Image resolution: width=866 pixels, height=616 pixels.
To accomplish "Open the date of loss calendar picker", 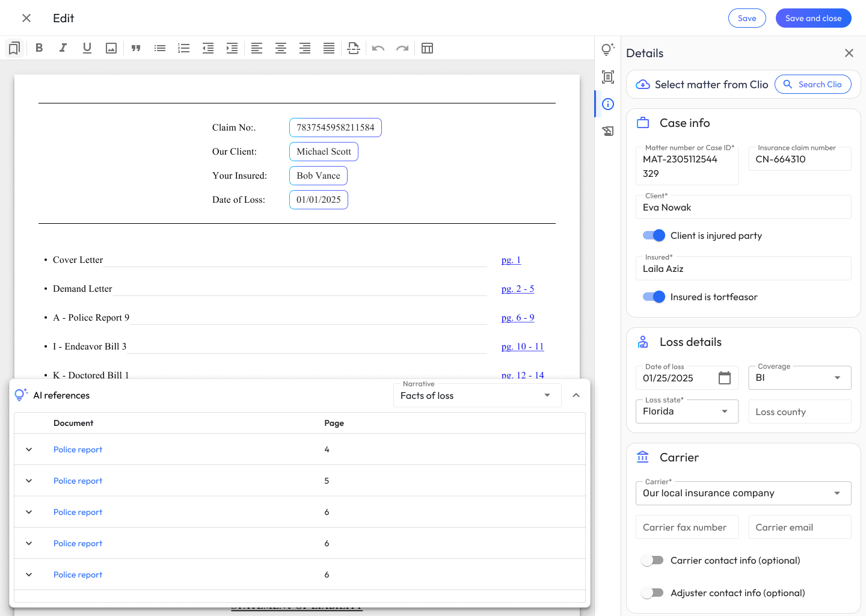I will tap(725, 378).
